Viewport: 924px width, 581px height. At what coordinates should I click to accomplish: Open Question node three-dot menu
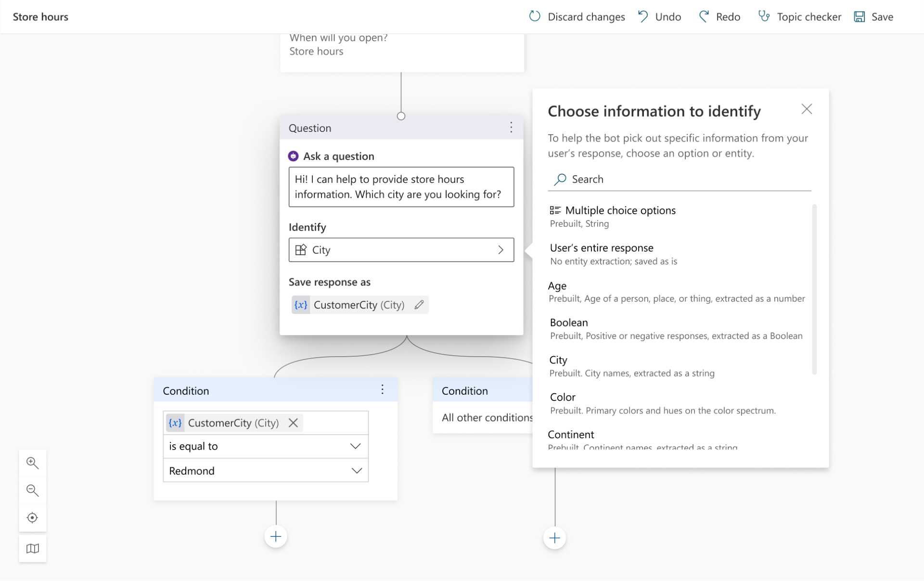click(511, 128)
